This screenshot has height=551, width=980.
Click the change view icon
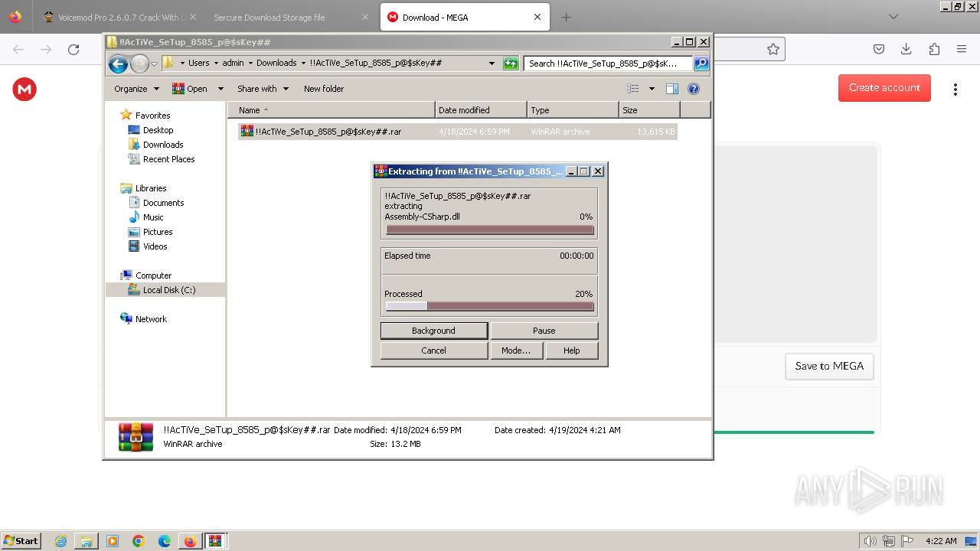(x=633, y=89)
